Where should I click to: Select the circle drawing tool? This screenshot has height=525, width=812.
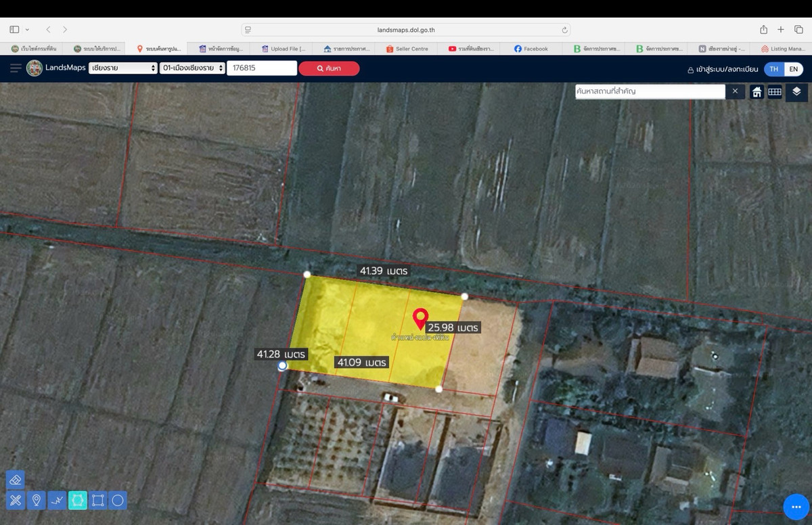point(118,501)
